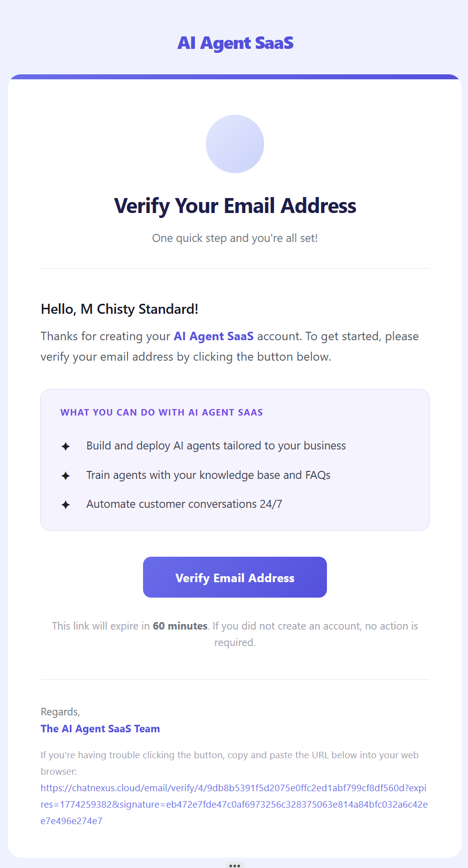Open the chatnexus.cloud verification URL
Screen dimensions: 468x868
[x=234, y=788]
